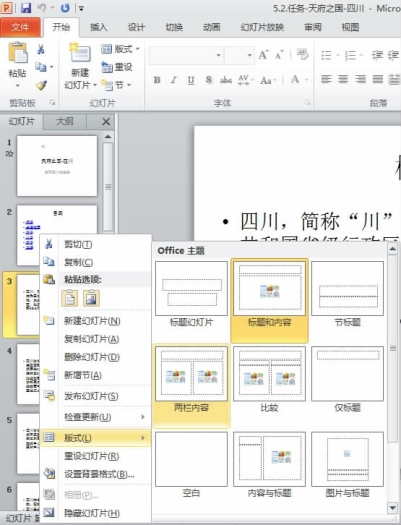The width and height of the screenshot is (401, 525).
Task: Choose 剪切 in context menu
Action: coord(95,244)
